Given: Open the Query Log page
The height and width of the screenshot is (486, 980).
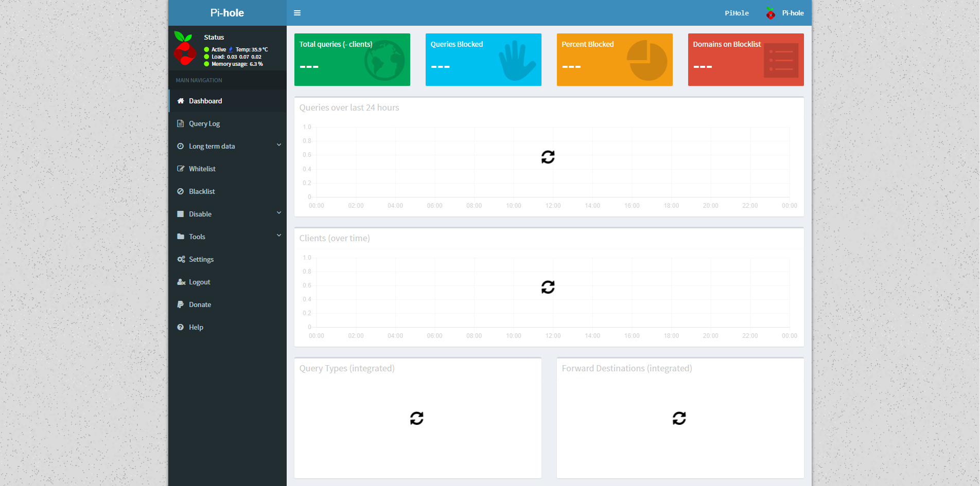Looking at the screenshot, I should tap(204, 123).
